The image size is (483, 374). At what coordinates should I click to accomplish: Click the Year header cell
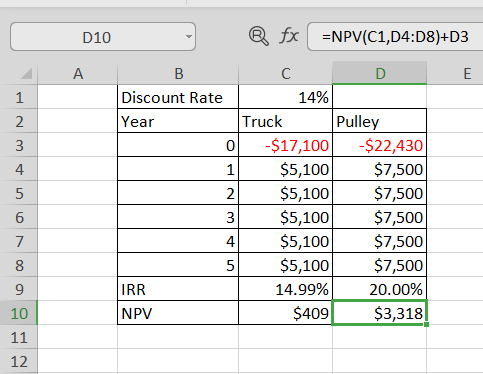[178, 121]
